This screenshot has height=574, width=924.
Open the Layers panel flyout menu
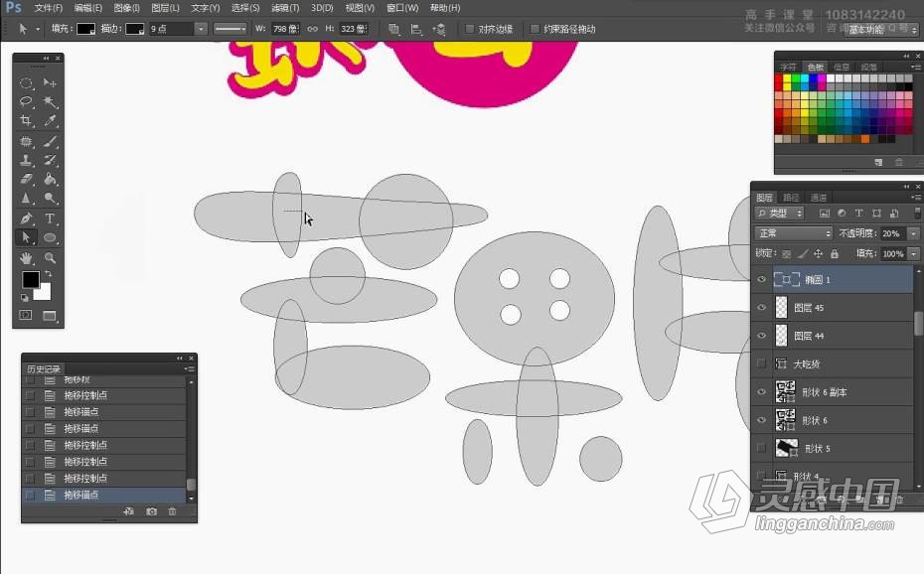tap(915, 198)
